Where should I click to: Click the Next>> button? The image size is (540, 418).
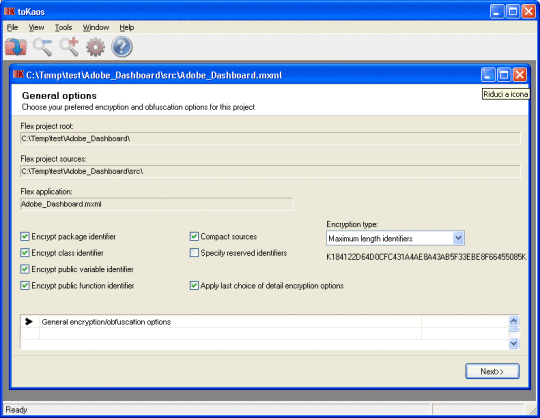tap(492, 371)
